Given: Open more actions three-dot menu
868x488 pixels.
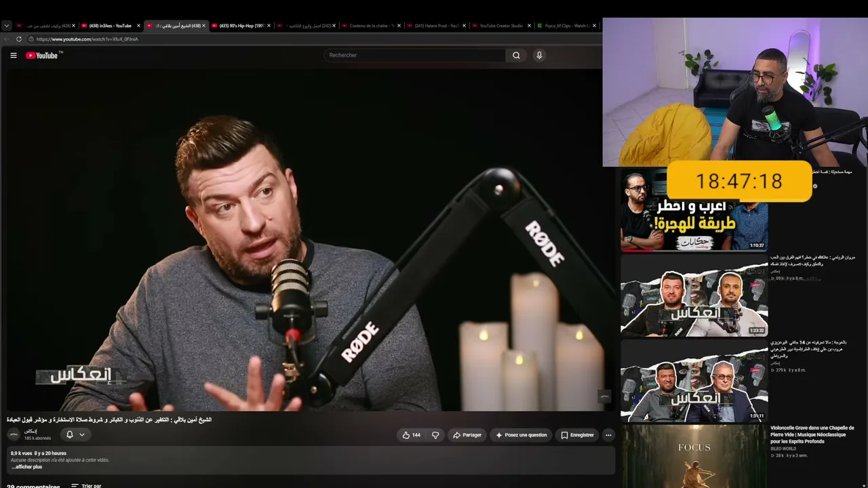Looking at the screenshot, I should 608,435.
